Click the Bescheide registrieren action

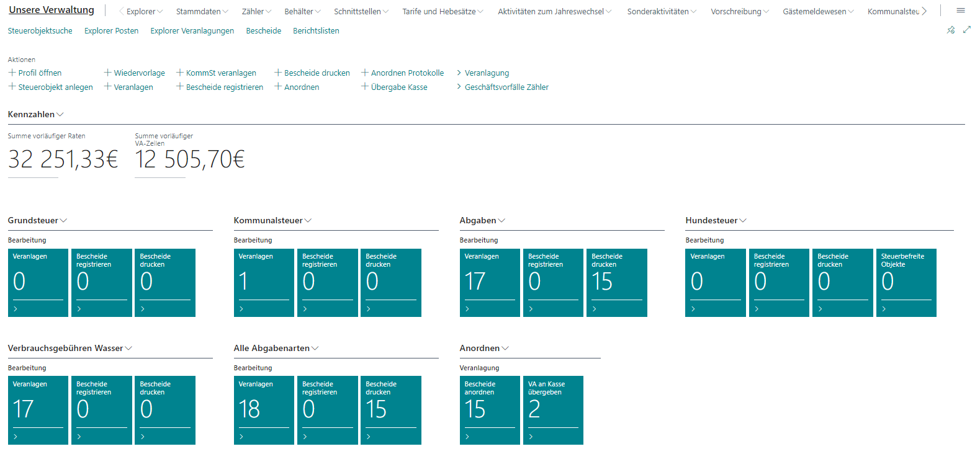click(224, 87)
